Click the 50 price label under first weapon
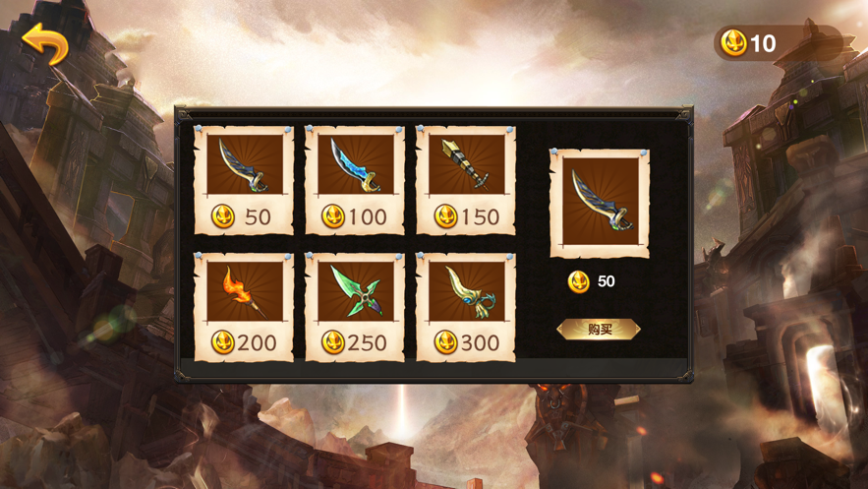868x489 pixels. pos(258,217)
